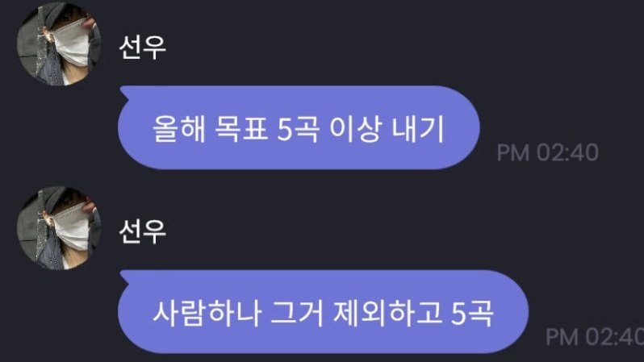Tap the sender name 선우 on the first message
Image resolution: width=644 pixels, height=362 pixels.
142,48
